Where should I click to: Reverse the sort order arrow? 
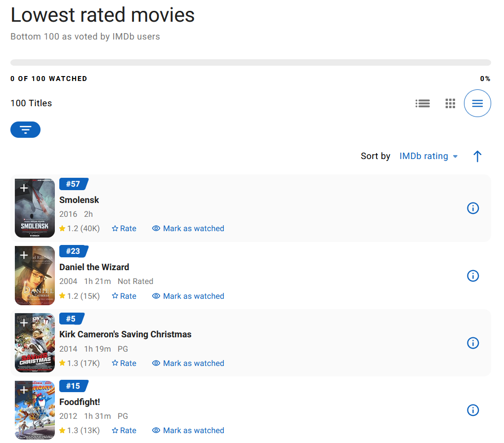click(477, 157)
